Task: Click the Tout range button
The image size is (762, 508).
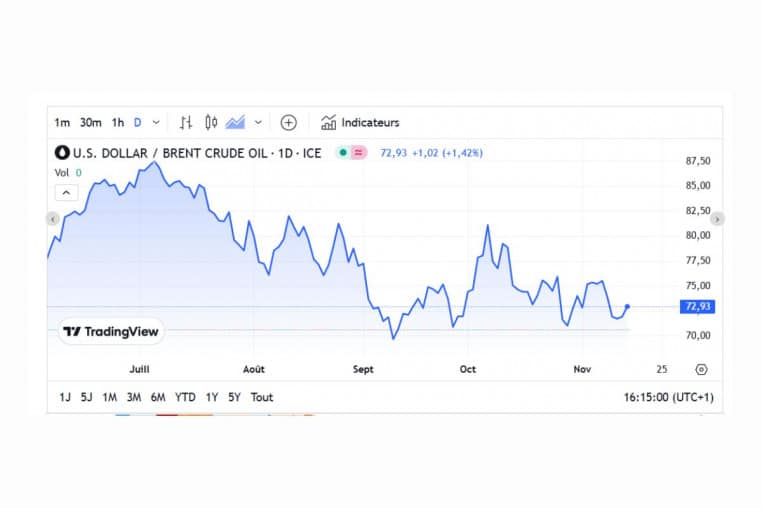Action: (x=262, y=397)
